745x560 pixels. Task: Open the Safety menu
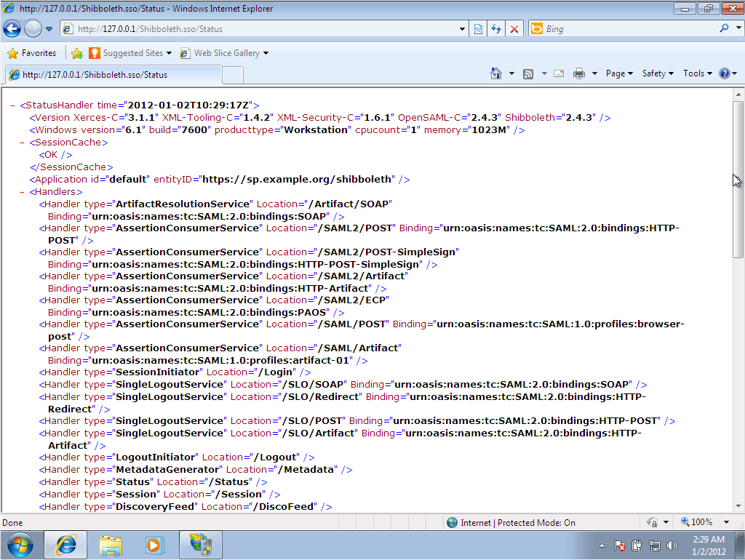coord(656,73)
